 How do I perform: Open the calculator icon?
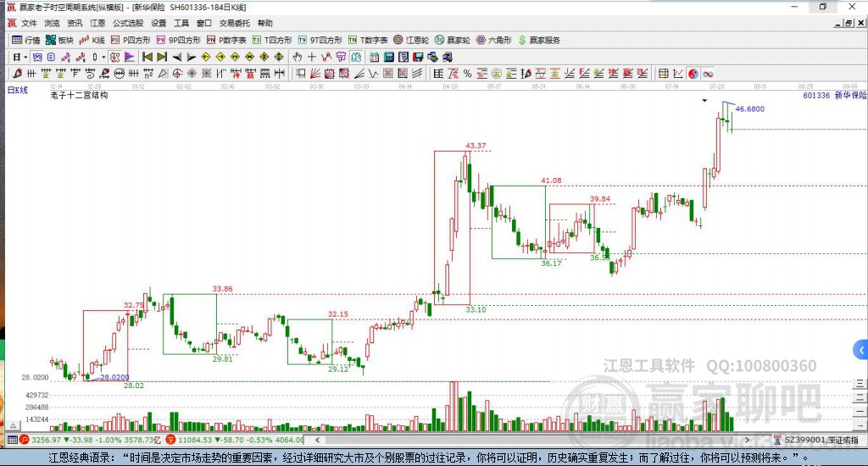[388, 57]
